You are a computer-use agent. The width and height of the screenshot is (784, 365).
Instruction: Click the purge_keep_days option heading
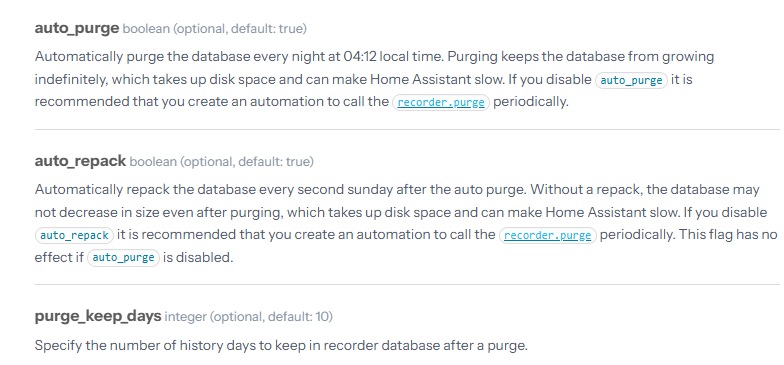(x=98, y=316)
